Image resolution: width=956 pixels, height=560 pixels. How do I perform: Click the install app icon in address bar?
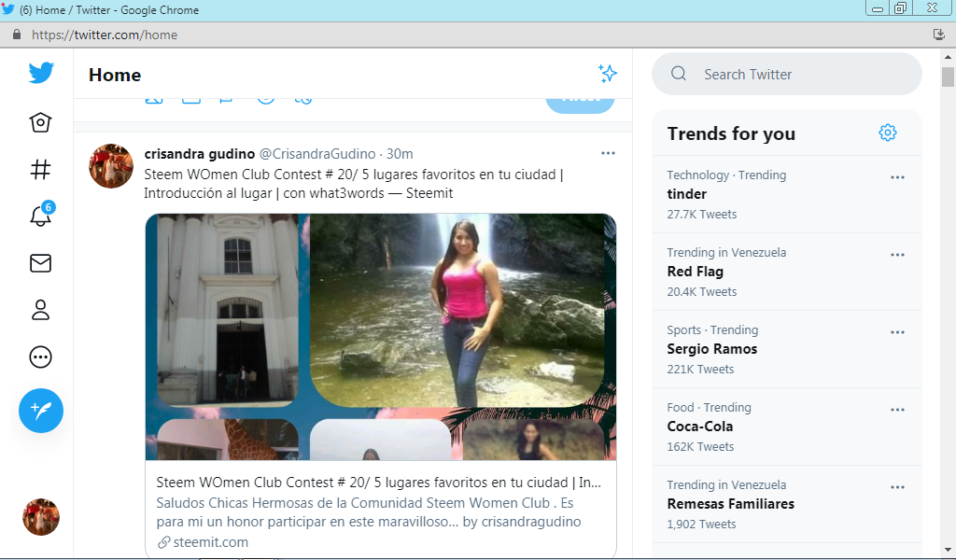(x=939, y=35)
